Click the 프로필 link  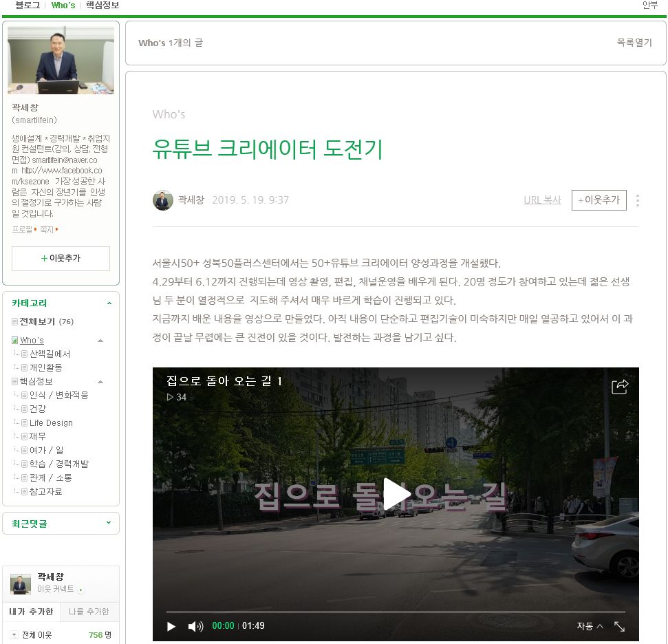22,230
